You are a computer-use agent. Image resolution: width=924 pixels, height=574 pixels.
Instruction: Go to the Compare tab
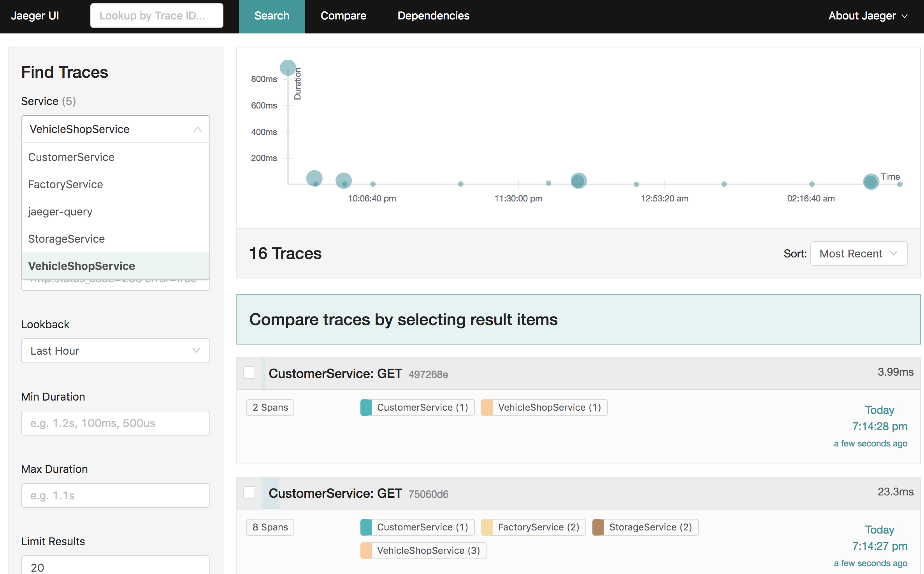click(x=343, y=16)
